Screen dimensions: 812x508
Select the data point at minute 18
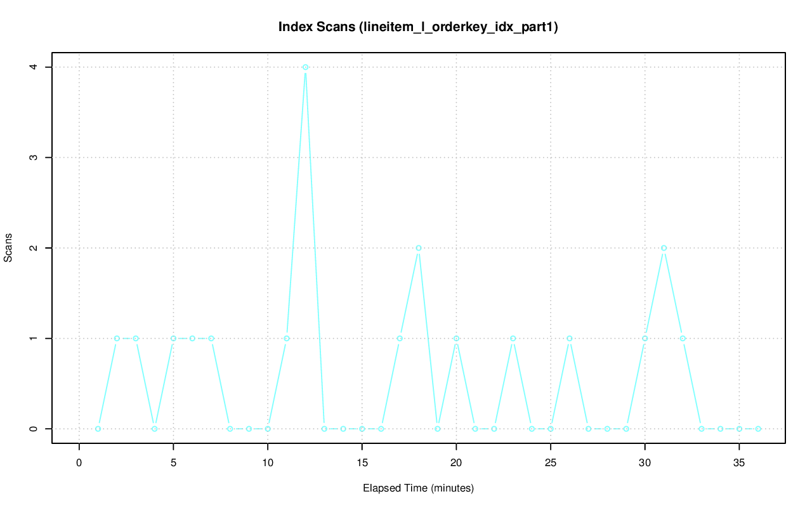pyautogui.click(x=419, y=248)
